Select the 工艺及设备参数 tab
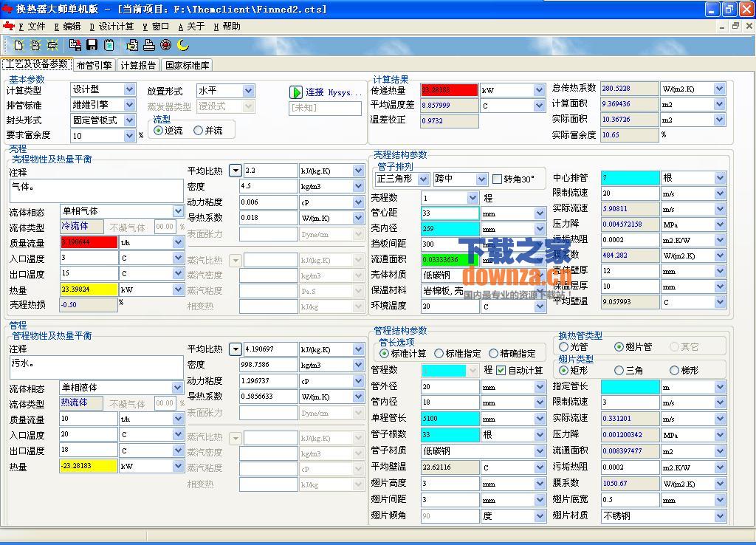 tap(37, 64)
